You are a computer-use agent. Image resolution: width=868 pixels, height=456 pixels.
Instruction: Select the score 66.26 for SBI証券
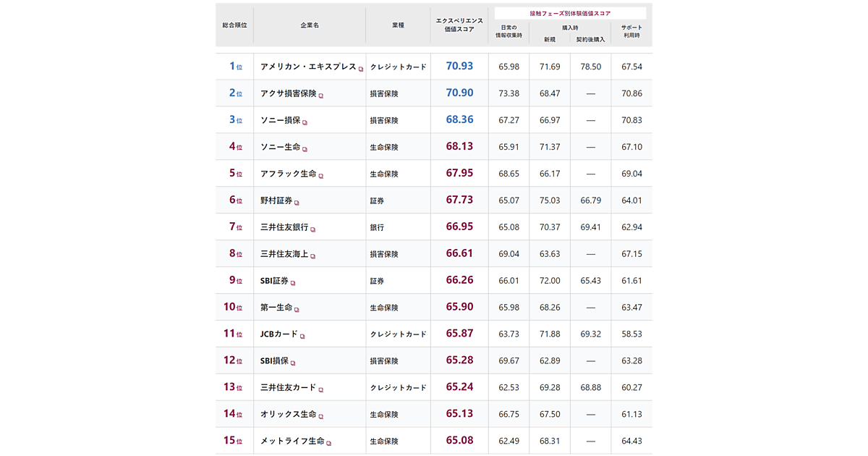pos(459,280)
